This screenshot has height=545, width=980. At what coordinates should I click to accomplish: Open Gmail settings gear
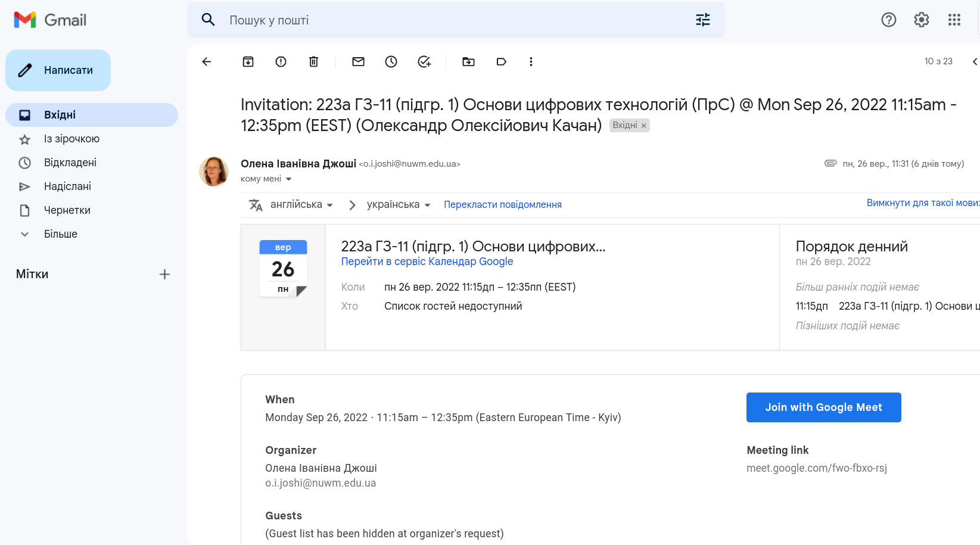921,20
